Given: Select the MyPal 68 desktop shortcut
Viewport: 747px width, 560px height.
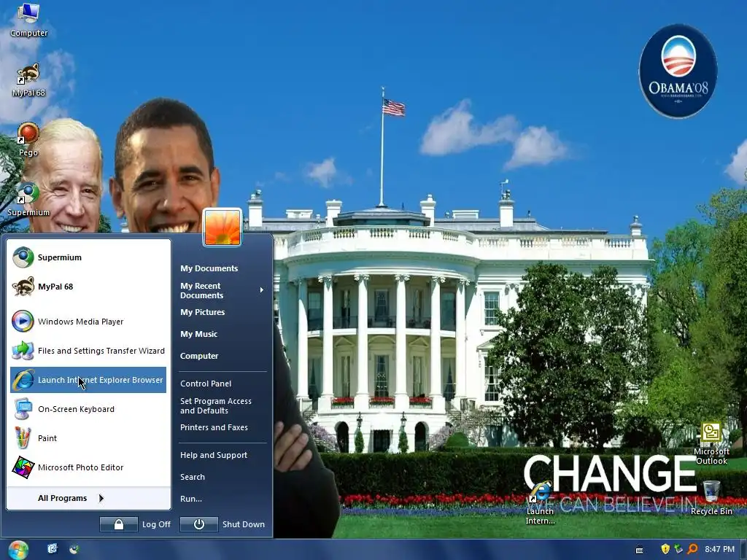Looking at the screenshot, I should point(28,80).
